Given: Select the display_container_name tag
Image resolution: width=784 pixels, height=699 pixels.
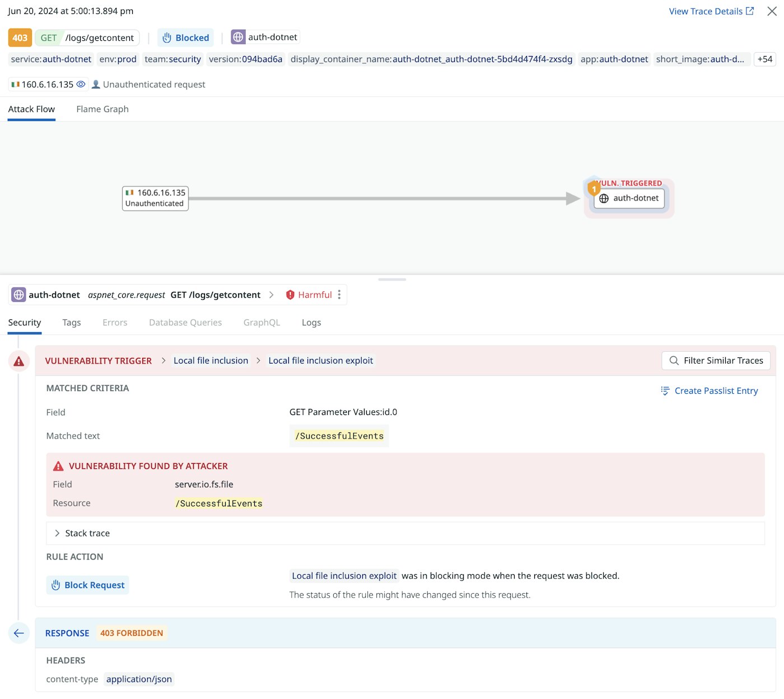Looking at the screenshot, I should (x=431, y=59).
